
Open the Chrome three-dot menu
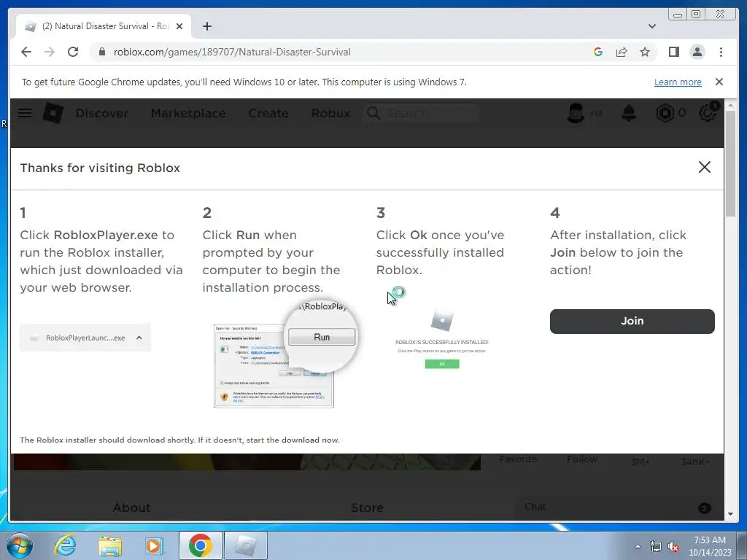(x=721, y=52)
